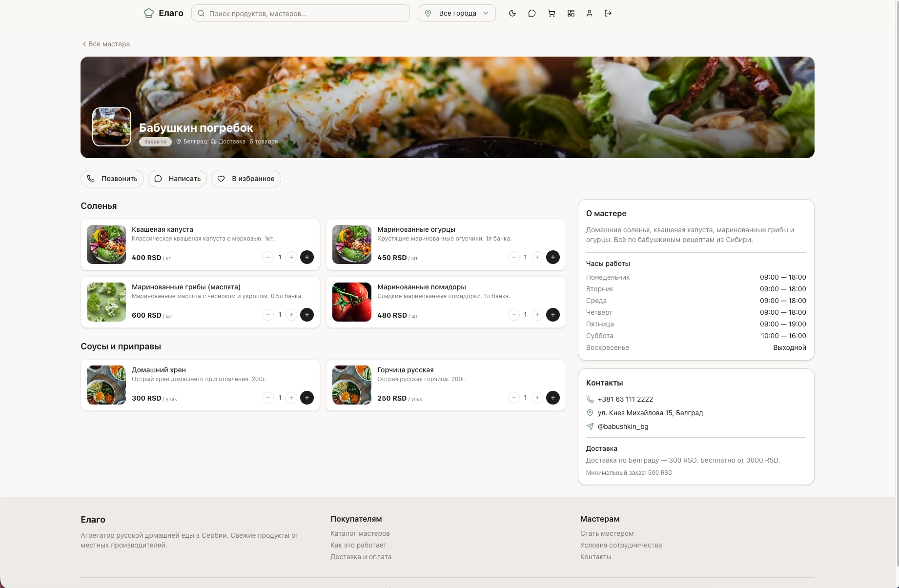
Task: Decrease quantity of Маринованные огурцы
Action: [514, 257]
